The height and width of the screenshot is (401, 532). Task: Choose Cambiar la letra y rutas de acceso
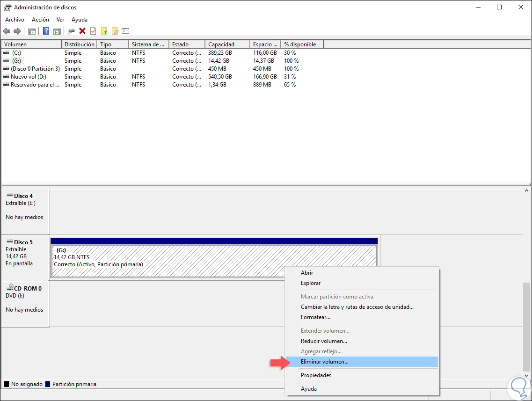click(362, 307)
